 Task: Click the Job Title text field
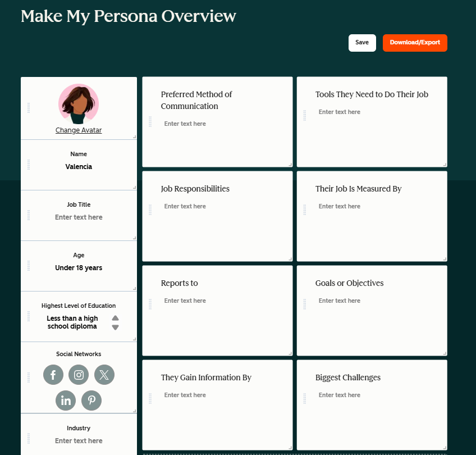click(79, 217)
